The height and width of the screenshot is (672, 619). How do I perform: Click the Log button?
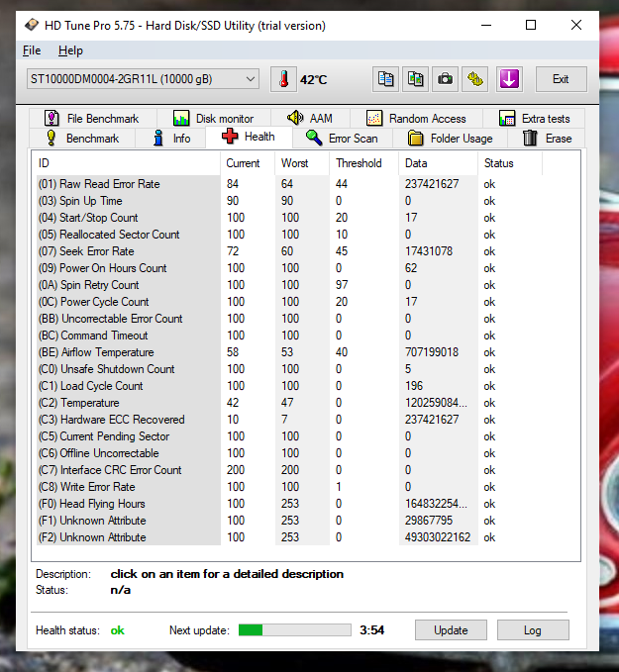click(x=533, y=630)
